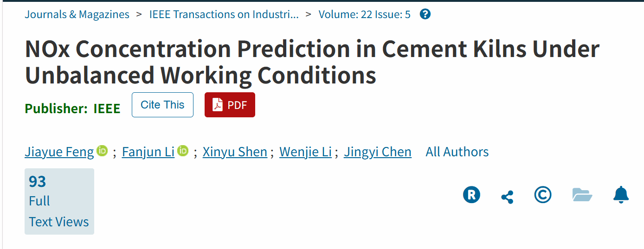Open IEEE Transactions on Industri... breadcrumb

coord(224,14)
